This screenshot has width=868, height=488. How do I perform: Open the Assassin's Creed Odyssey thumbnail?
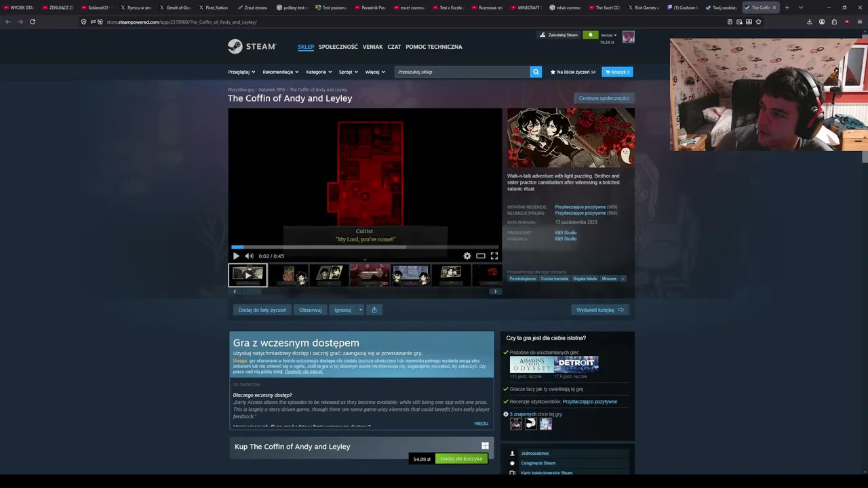pyautogui.click(x=532, y=365)
